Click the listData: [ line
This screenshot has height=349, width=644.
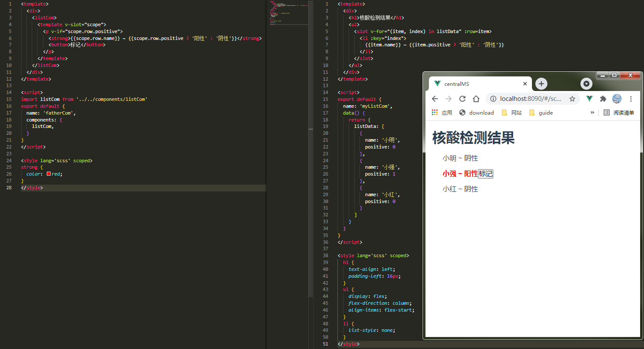click(x=369, y=126)
